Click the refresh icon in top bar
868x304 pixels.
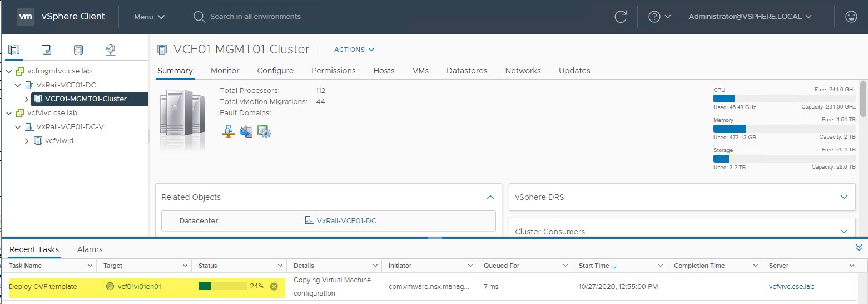coord(620,17)
